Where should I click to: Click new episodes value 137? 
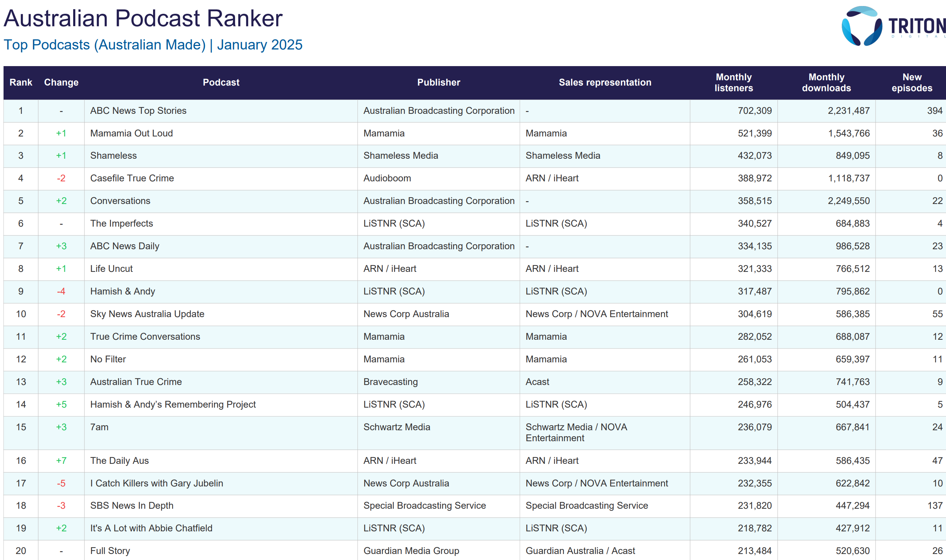[935, 506]
